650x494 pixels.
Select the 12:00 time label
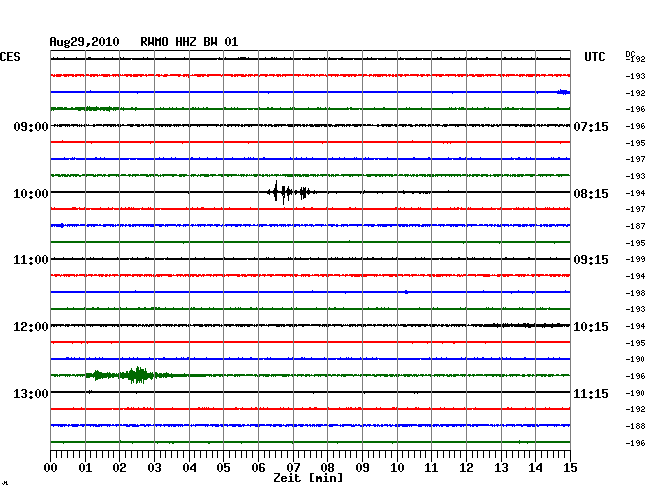(31, 327)
